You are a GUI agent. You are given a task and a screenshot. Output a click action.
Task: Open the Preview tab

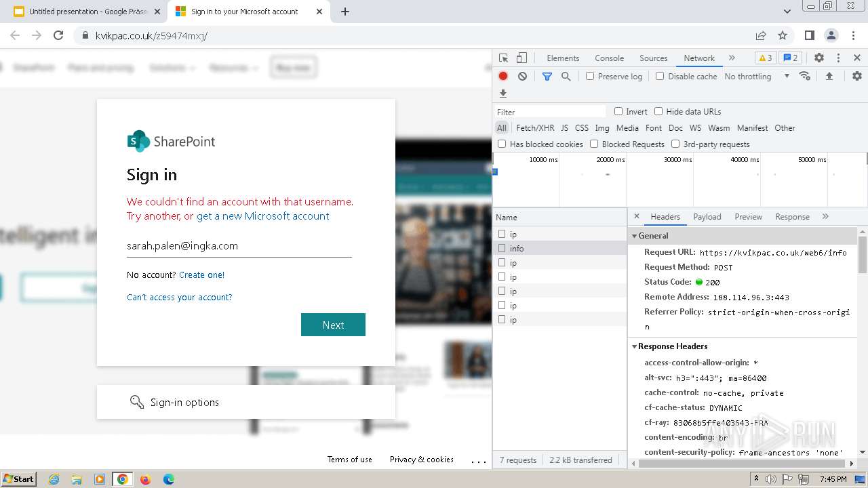coord(749,217)
